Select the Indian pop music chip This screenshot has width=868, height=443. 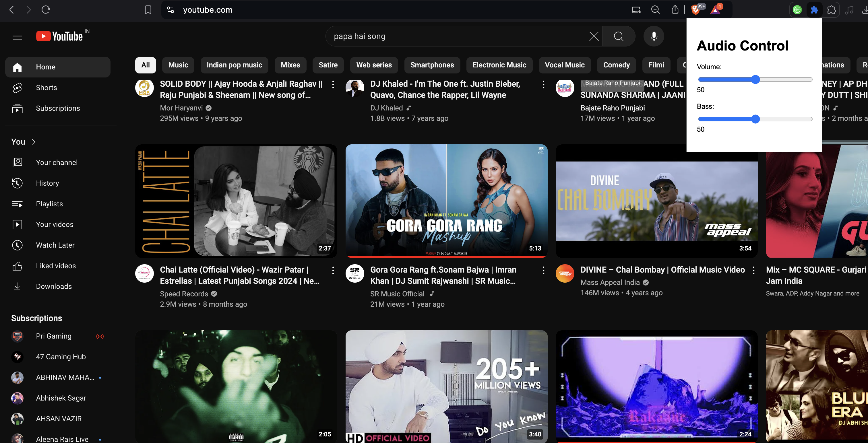point(235,65)
